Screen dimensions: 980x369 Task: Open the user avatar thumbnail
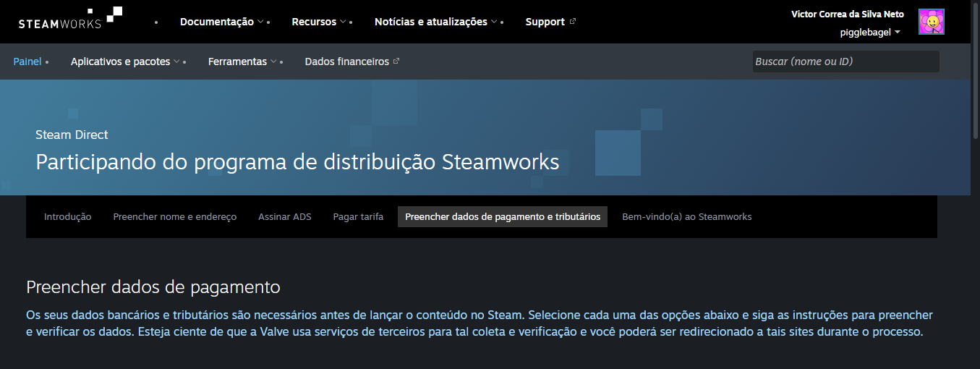(932, 22)
